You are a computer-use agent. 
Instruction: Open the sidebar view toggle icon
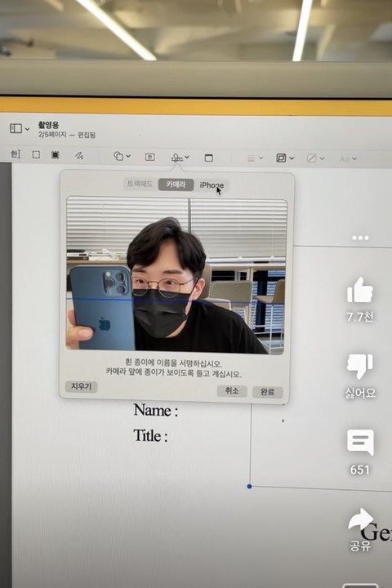[x=16, y=129]
